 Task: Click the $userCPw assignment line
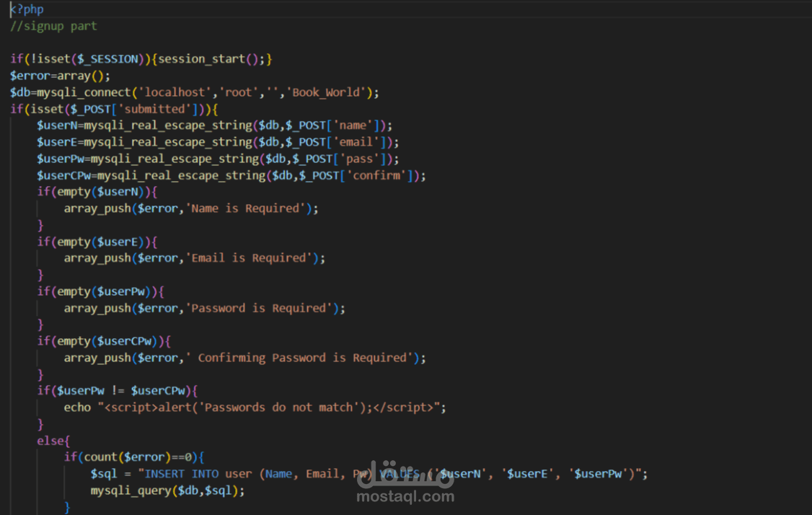[x=231, y=175]
